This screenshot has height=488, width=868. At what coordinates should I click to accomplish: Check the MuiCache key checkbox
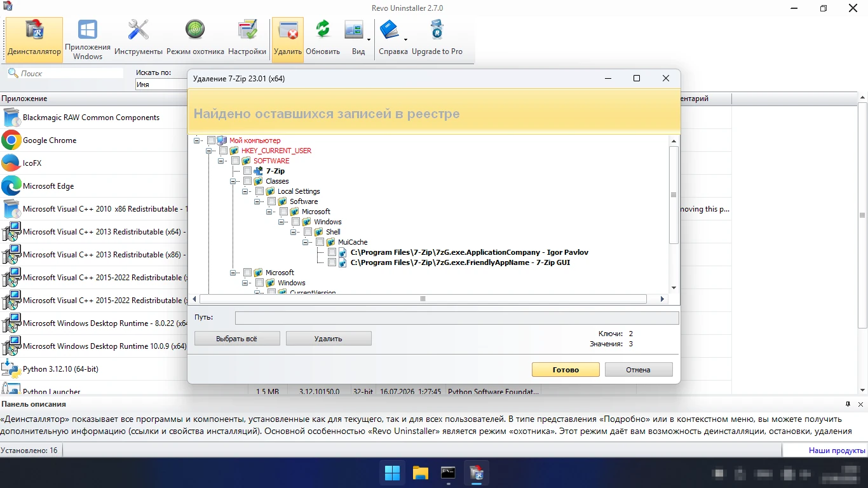320,242
